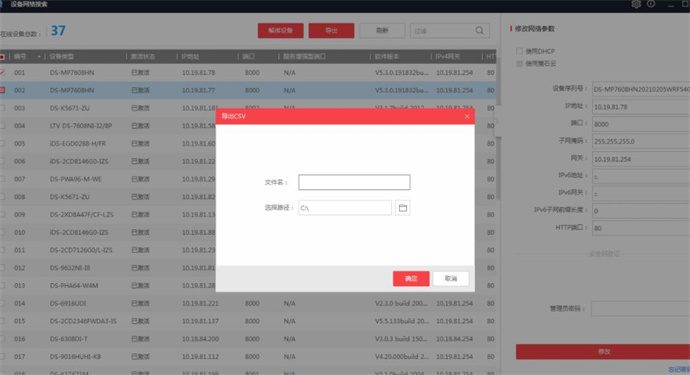Toggle the checkbox for row 002
690x375 pixels.
[x=3, y=90]
